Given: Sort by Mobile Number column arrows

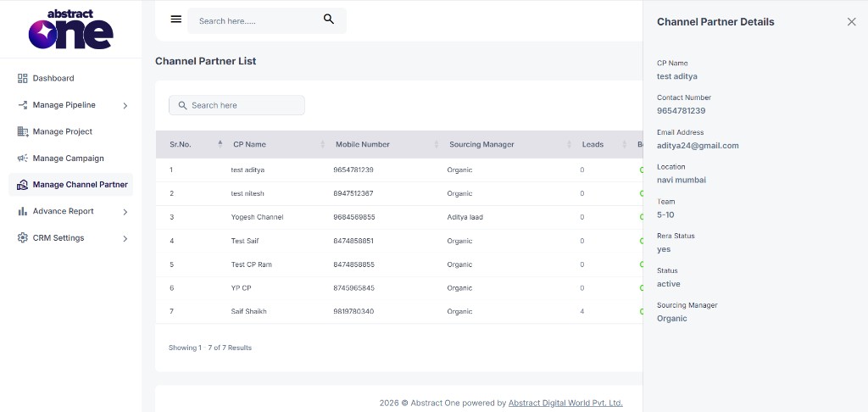Looking at the screenshot, I should click(x=437, y=144).
